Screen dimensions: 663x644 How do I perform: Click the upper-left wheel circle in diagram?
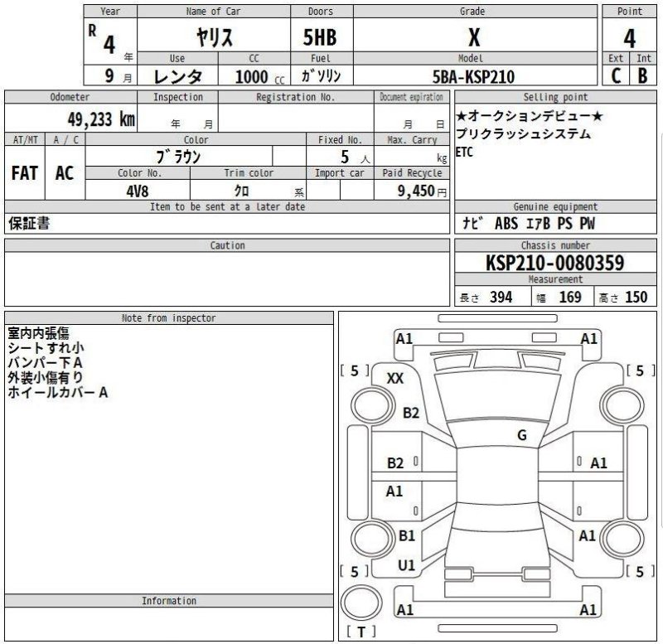click(370, 405)
